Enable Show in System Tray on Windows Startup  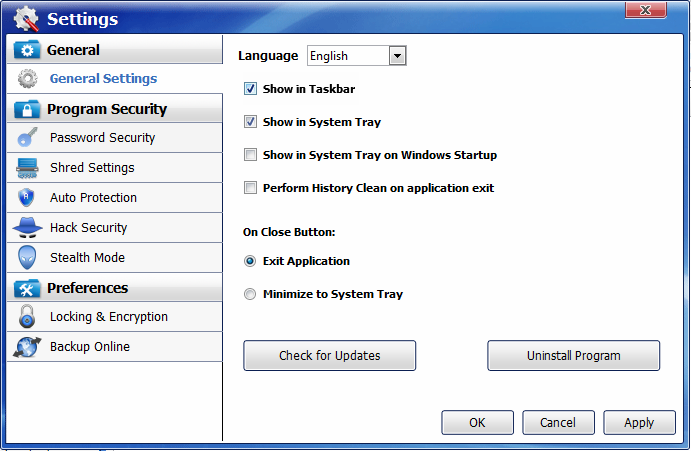click(x=250, y=155)
